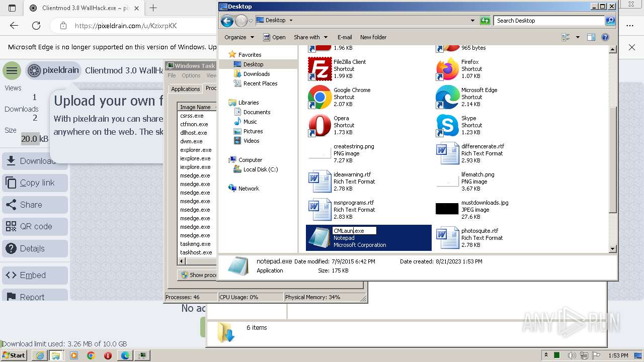Select the photosquite.rtf document icon
This screenshot has width=644, height=362.
click(x=447, y=238)
